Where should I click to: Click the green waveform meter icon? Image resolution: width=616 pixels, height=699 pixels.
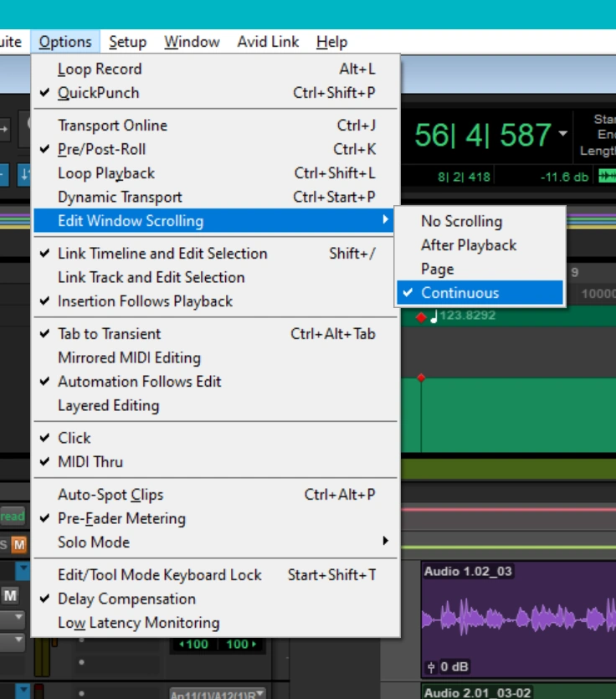point(605,177)
